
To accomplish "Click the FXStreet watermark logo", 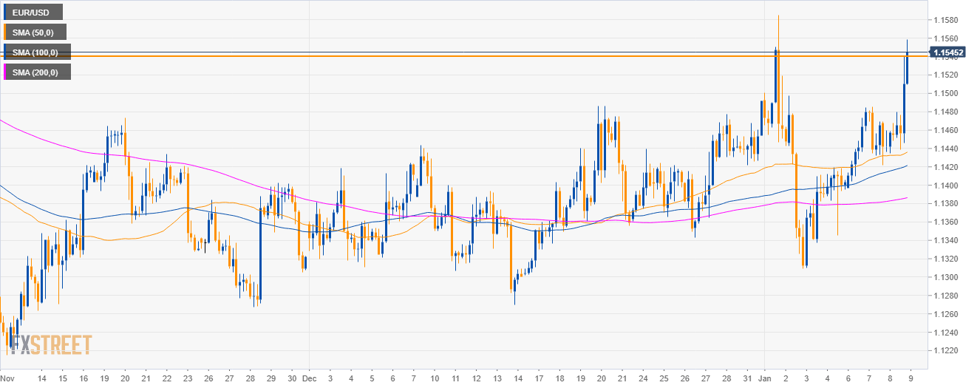I will click(x=49, y=345).
